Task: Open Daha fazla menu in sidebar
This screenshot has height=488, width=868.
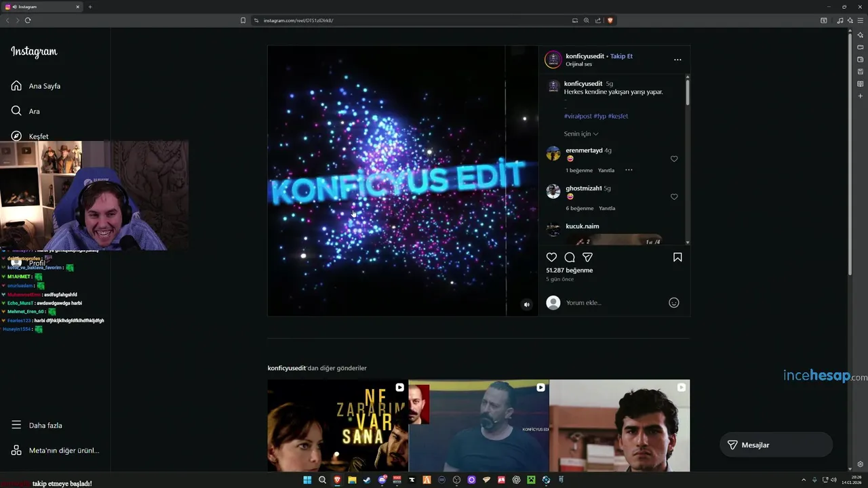Action: pyautogui.click(x=37, y=426)
